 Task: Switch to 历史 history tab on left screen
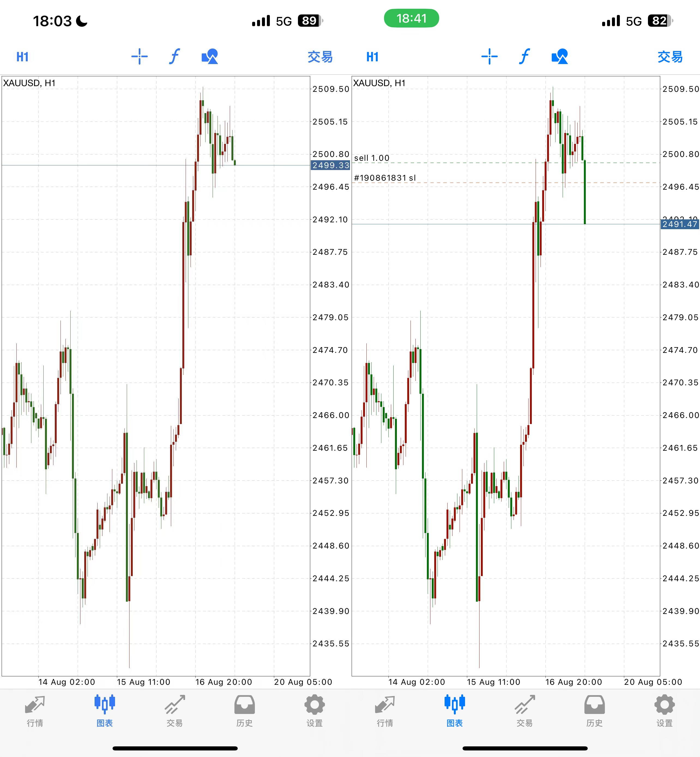click(244, 711)
